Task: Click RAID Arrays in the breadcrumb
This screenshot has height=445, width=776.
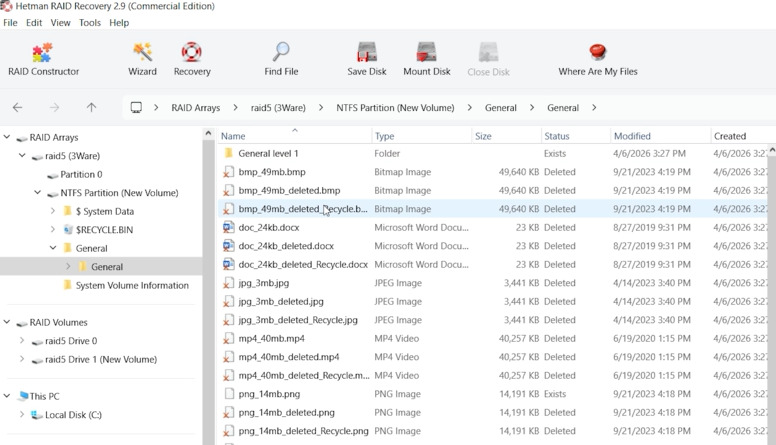Action: (x=195, y=108)
